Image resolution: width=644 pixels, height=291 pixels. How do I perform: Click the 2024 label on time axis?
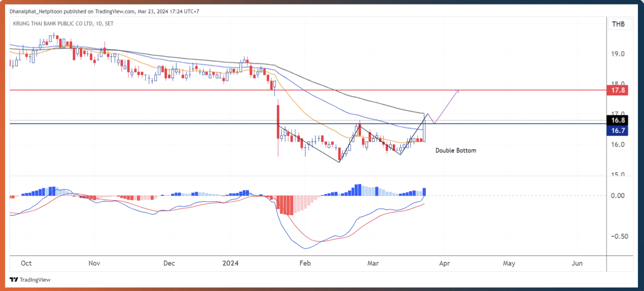click(231, 263)
